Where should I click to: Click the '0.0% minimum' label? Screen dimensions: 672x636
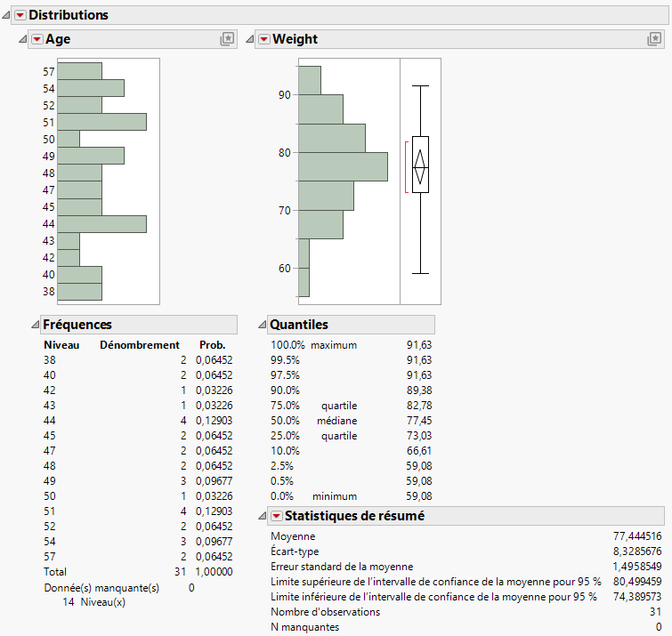[x=313, y=496]
